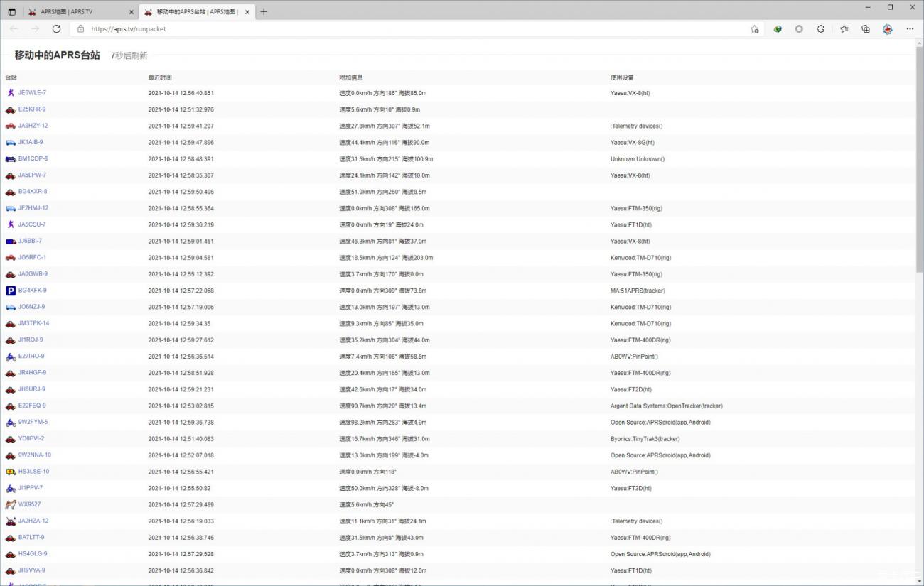
Task: Add this page to favorites via star icon
Action: [754, 29]
